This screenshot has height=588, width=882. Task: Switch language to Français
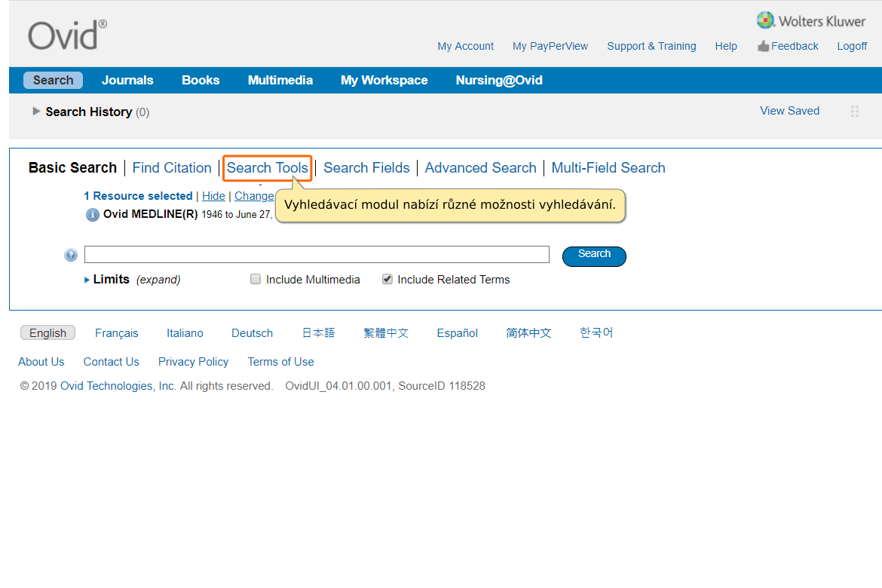[116, 333]
